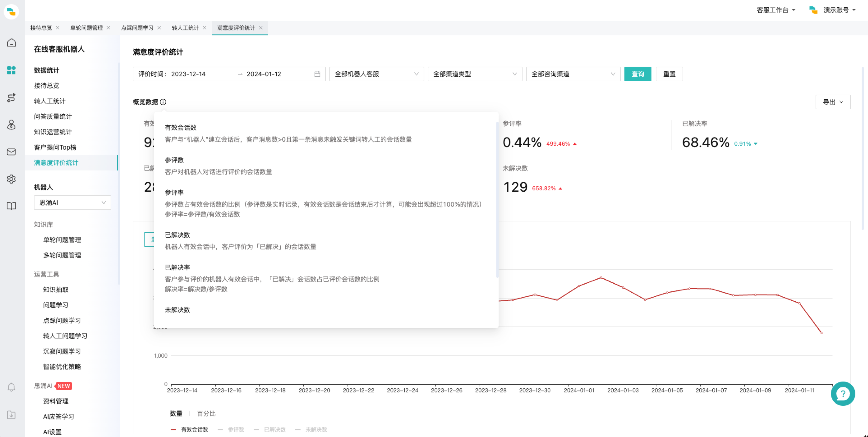Open the 思涌AI robot selector
868x437 pixels.
click(72, 203)
